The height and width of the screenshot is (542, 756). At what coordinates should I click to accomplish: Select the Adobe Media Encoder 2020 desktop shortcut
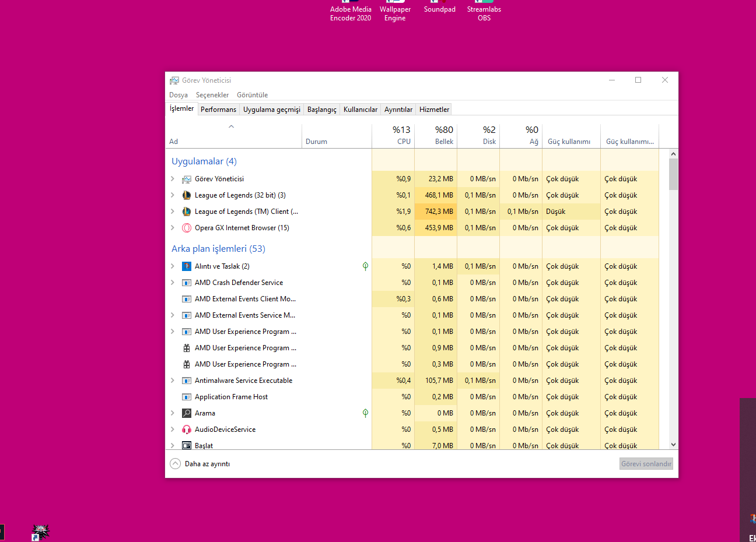click(x=351, y=11)
